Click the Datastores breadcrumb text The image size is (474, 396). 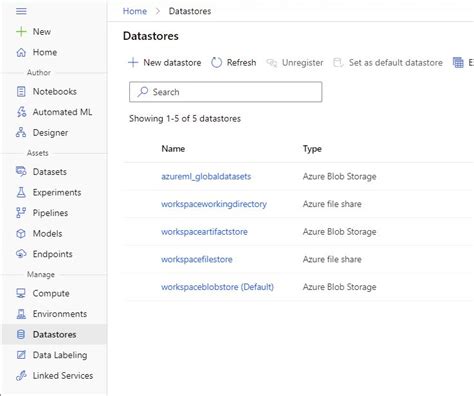pyautogui.click(x=190, y=11)
